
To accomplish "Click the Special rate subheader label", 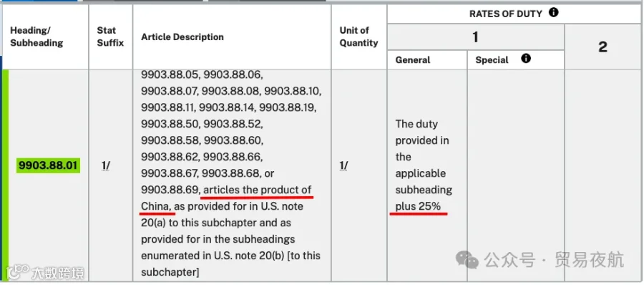I will click(492, 60).
